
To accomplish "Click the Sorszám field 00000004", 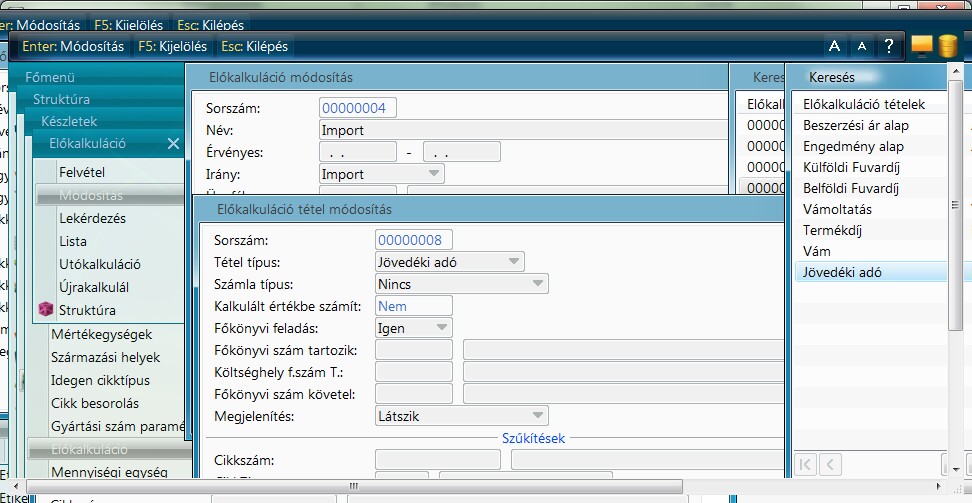I will pyautogui.click(x=358, y=107).
